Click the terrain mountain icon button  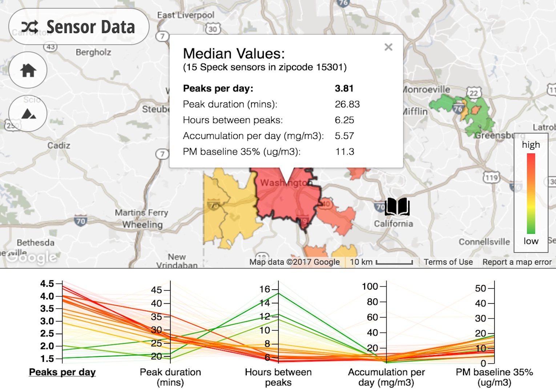(x=28, y=114)
